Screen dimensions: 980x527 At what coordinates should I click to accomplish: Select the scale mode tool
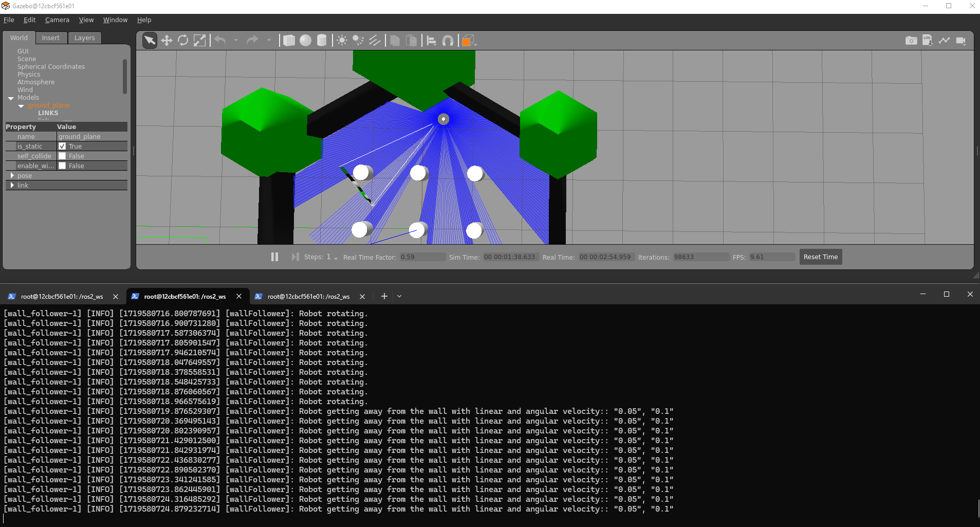(199, 41)
